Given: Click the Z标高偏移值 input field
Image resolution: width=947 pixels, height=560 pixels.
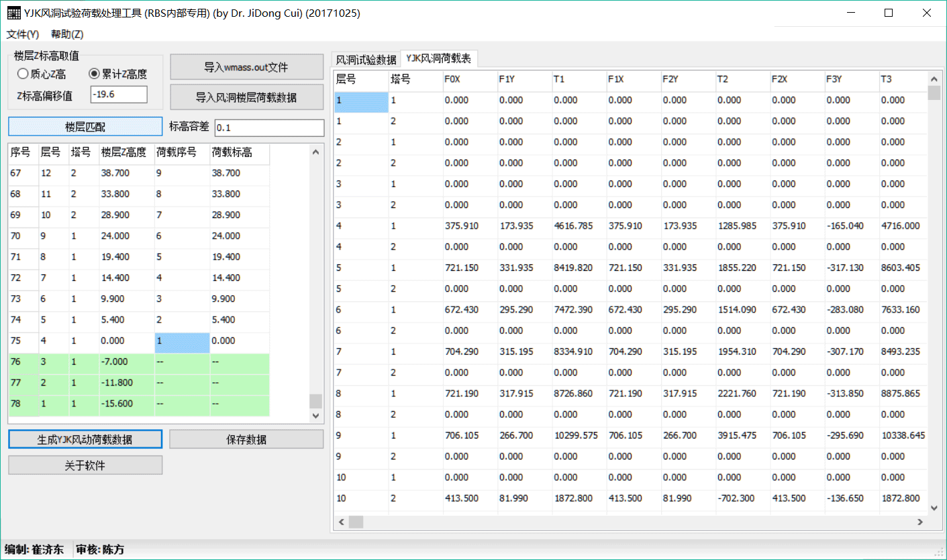Looking at the screenshot, I should coord(118,95).
